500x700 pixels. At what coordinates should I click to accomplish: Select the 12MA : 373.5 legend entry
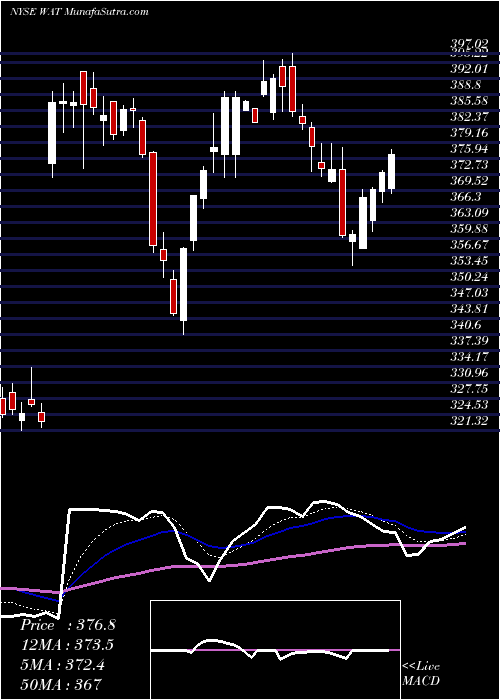pos(66,645)
